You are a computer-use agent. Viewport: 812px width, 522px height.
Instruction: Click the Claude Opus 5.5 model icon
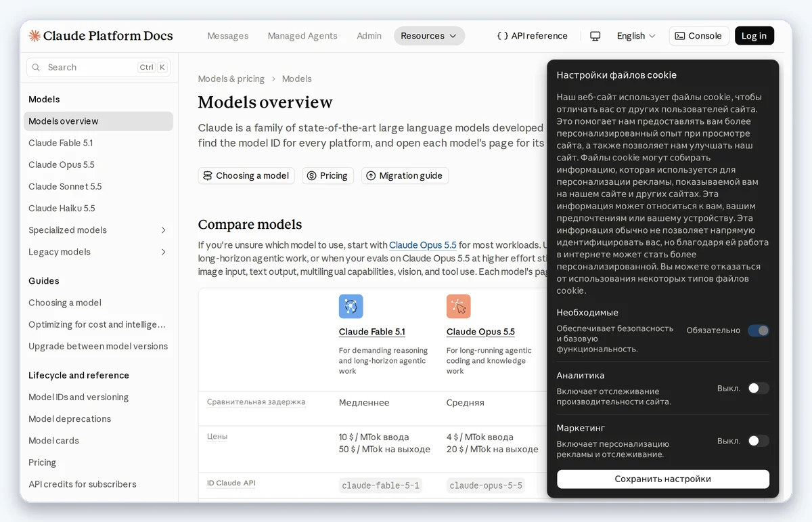tap(459, 307)
